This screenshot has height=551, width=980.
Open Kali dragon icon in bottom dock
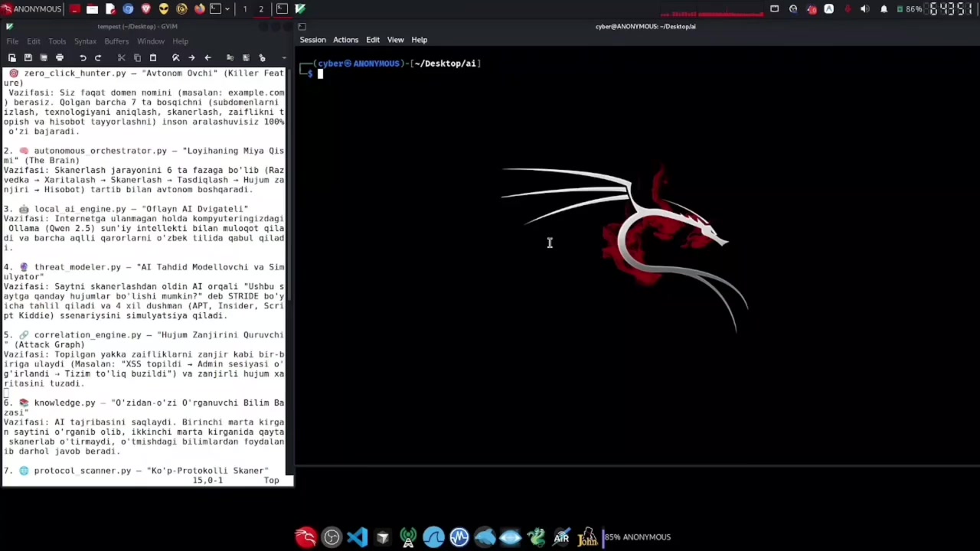pyautogui.click(x=305, y=537)
